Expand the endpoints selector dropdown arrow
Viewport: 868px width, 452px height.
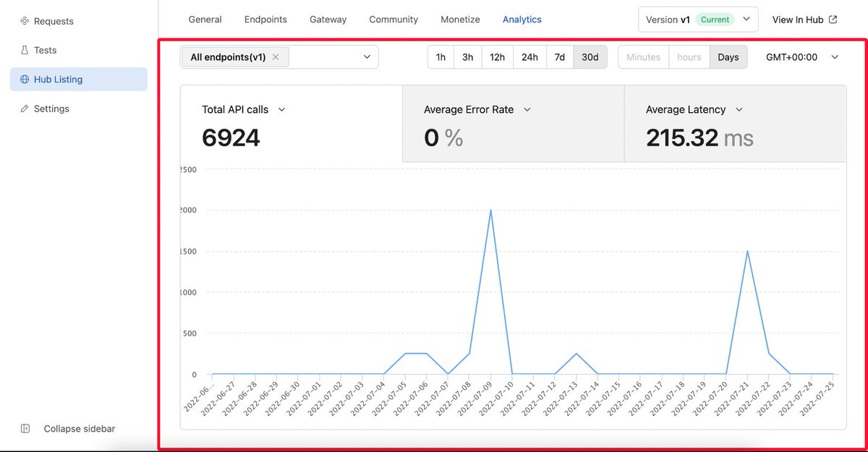coord(367,57)
